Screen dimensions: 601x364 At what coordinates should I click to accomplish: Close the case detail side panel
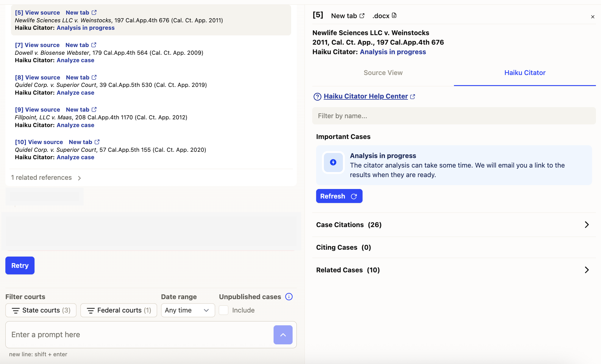tap(592, 17)
